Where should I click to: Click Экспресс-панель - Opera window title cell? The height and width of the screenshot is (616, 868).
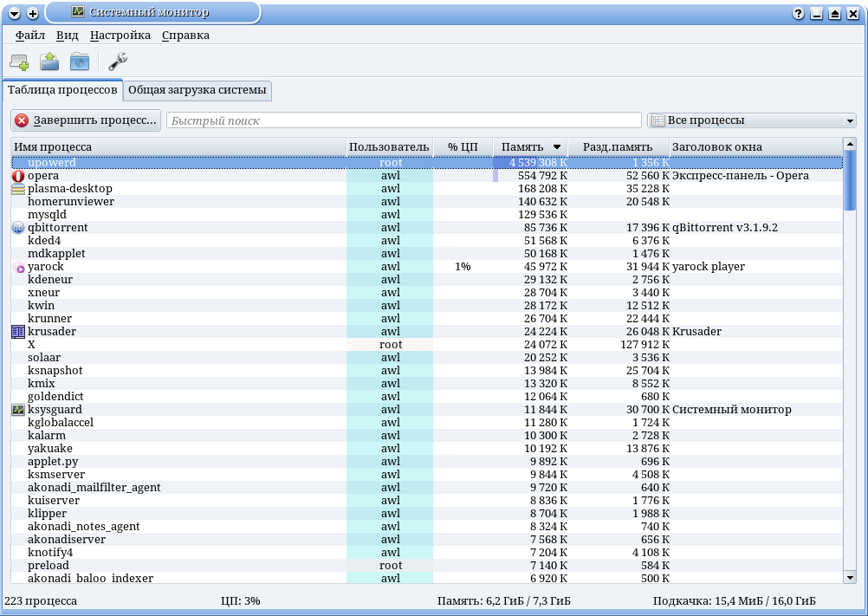pos(740,176)
